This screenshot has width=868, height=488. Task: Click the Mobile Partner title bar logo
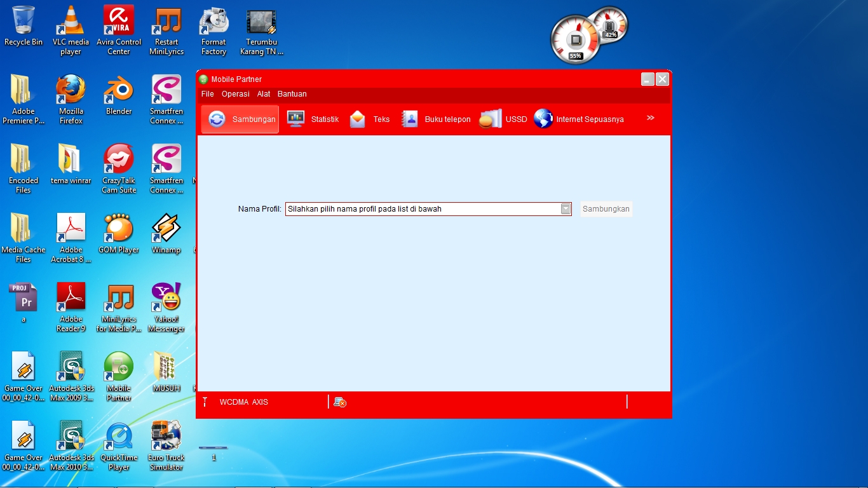click(203, 79)
